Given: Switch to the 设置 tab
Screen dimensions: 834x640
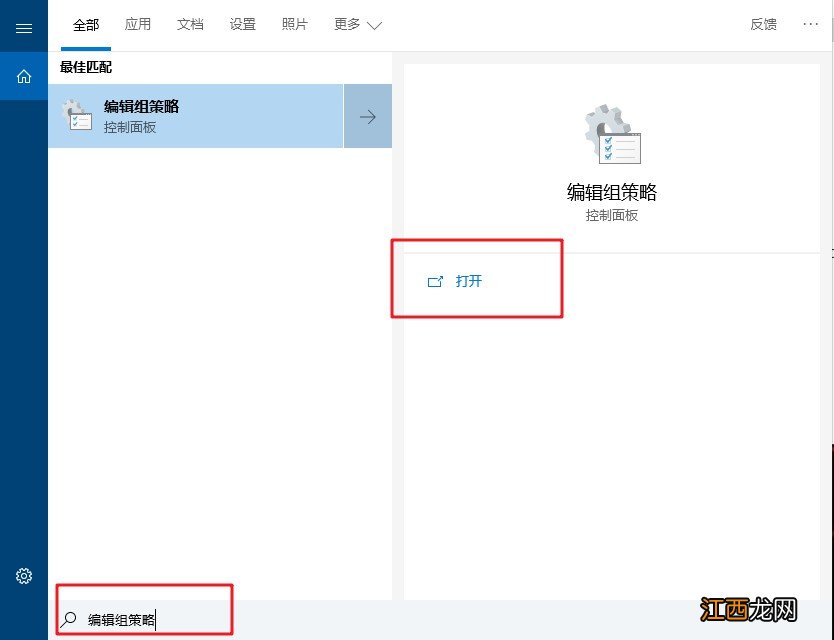Looking at the screenshot, I should [x=243, y=24].
